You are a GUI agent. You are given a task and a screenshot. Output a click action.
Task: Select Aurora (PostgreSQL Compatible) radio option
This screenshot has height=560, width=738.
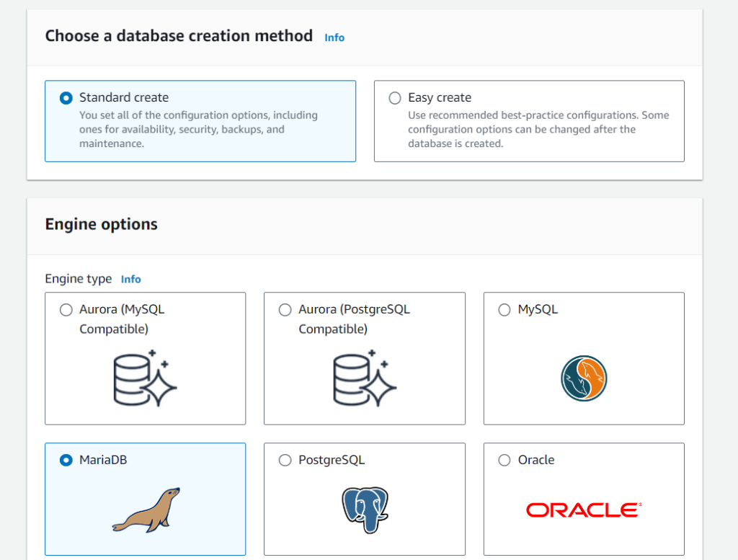coord(285,310)
